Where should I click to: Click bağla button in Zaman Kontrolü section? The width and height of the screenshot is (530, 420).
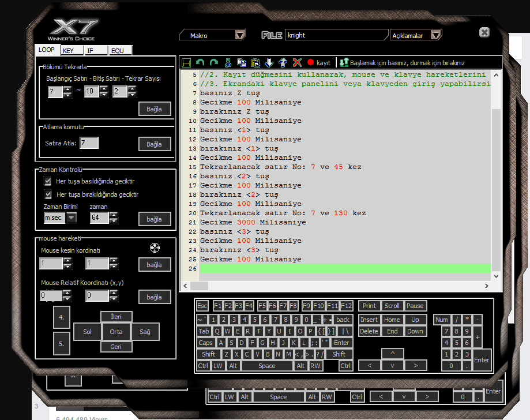point(155,219)
